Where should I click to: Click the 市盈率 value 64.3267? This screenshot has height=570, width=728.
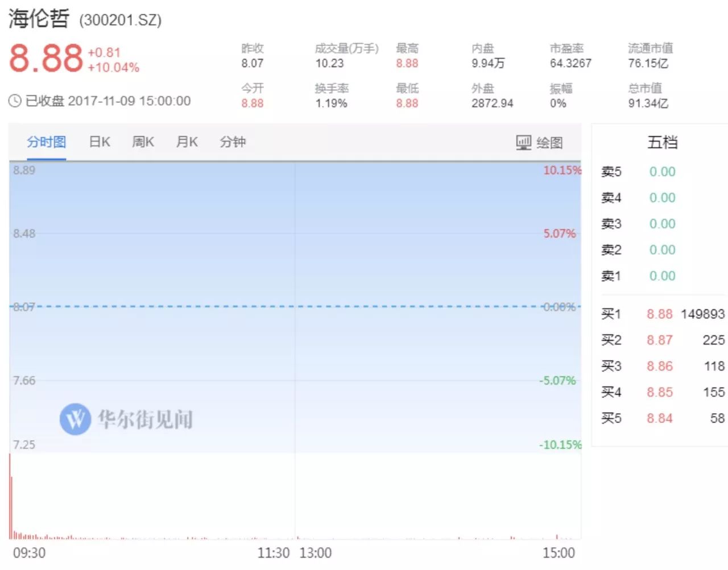[x=570, y=63]
